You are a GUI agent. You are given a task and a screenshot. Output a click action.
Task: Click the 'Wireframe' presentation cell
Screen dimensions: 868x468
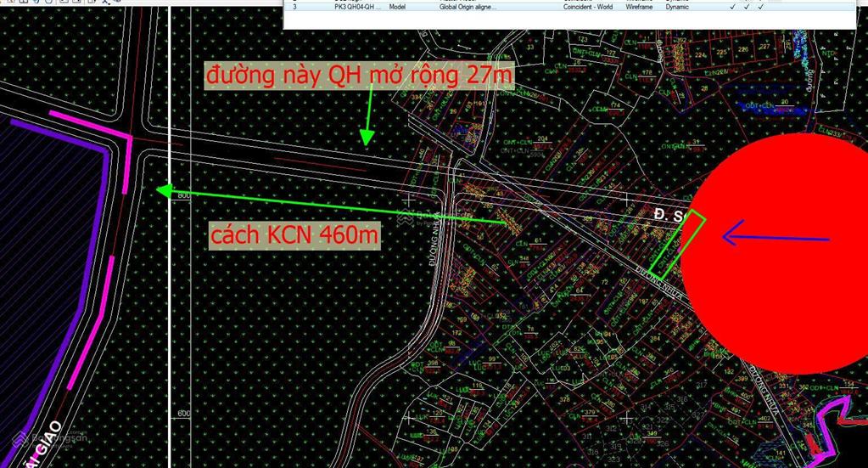click(640, 7)
